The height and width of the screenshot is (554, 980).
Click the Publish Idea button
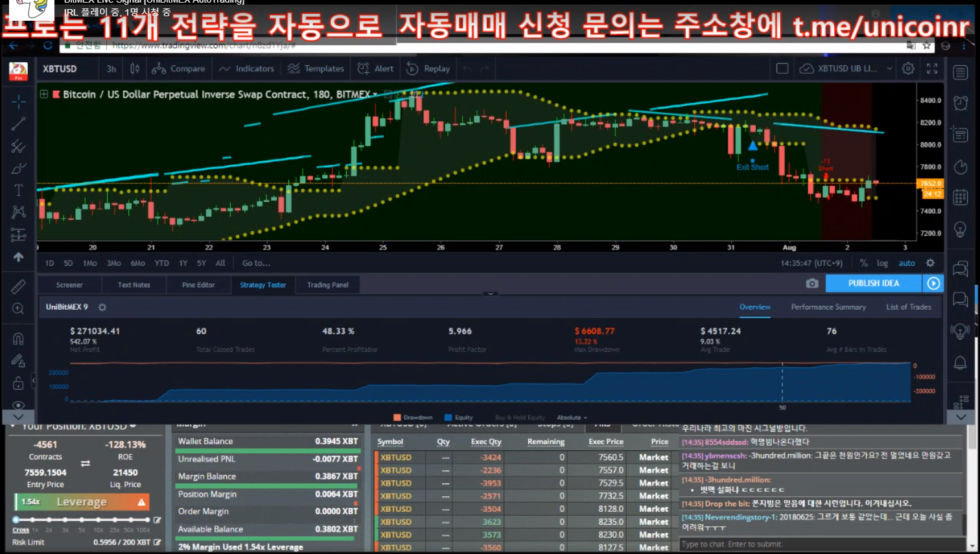[x=874, y=283]
